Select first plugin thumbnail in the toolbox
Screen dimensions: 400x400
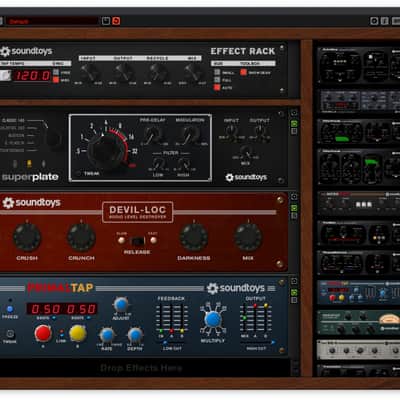[359, 65]
